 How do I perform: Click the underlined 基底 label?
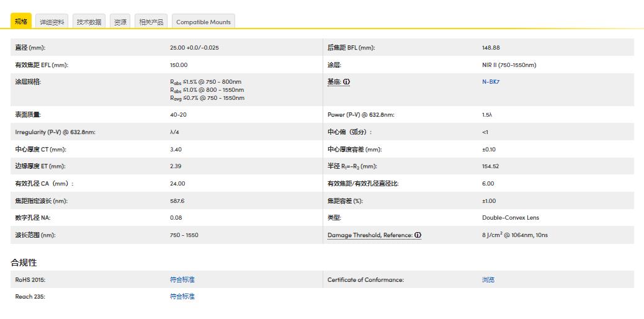click(334, 82)
